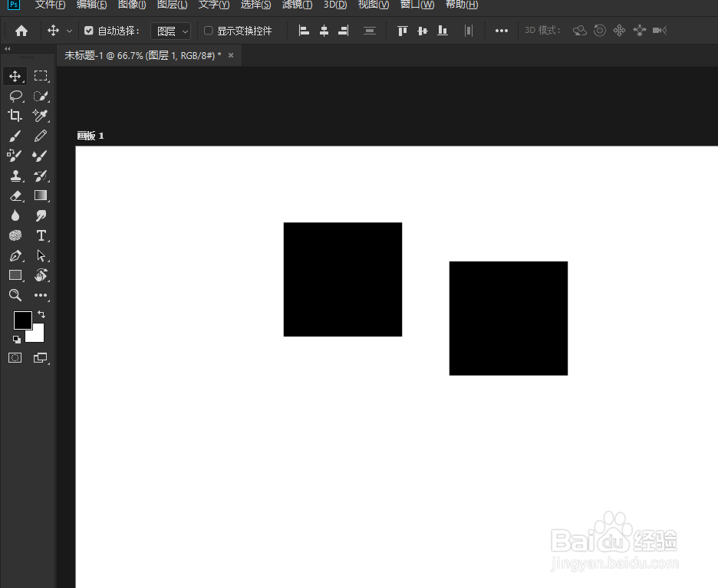
Task: Open the View menu
Action: pyautogui.click(x=374, y=5)
